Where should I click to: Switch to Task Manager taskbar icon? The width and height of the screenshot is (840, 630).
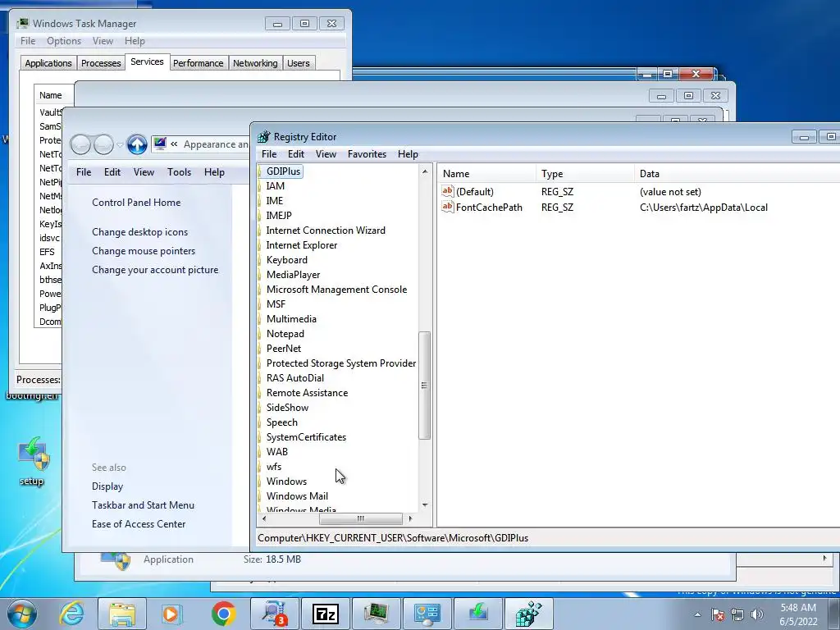376,614
